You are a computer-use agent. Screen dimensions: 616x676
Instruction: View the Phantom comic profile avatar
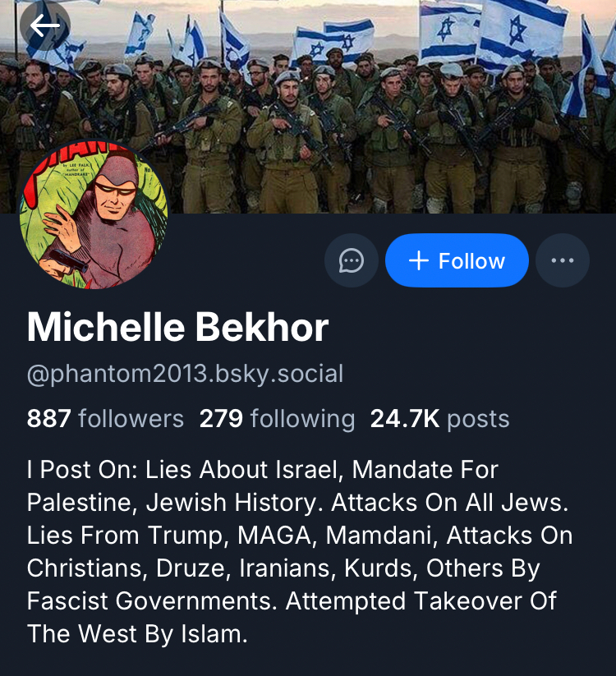94,214
